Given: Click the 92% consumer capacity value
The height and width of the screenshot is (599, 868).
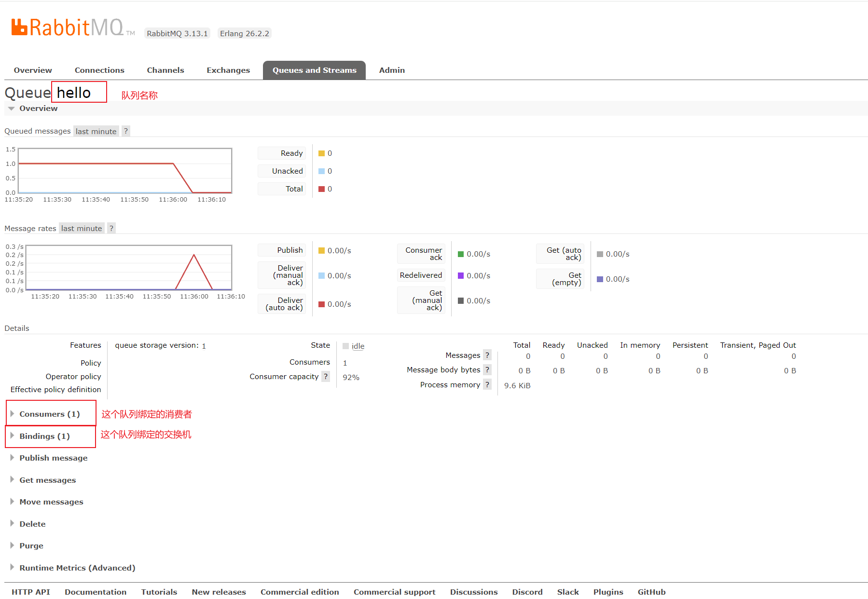Looking at the screenshot, I should [x=351, y=377].
